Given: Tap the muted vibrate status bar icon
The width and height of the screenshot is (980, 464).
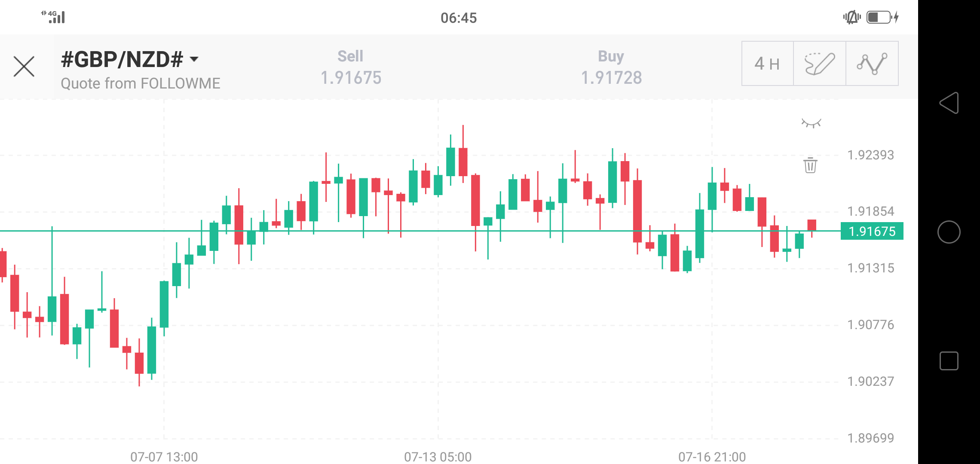Looking at the screenshot, I should pos(851,17).
